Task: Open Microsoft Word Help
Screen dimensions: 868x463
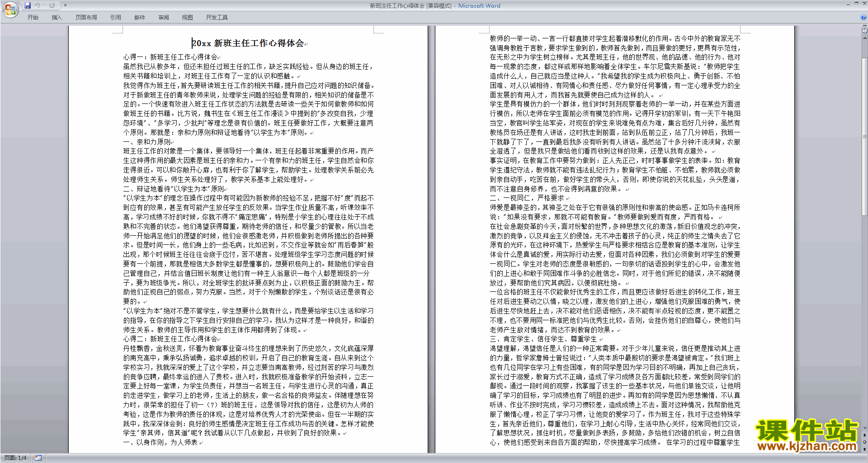Action: (863, 17)
